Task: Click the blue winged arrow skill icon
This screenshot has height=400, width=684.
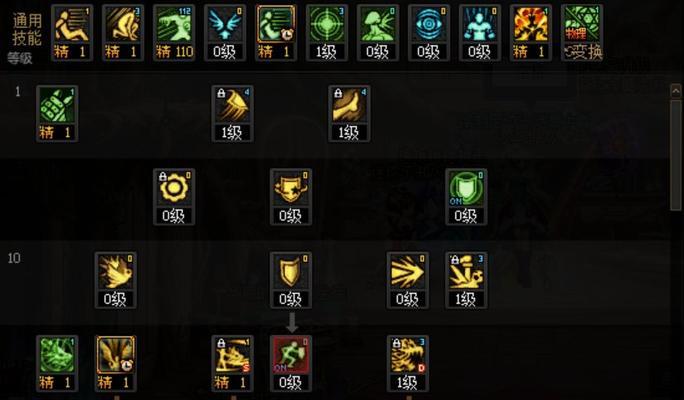Action: [x=225, y=33]
